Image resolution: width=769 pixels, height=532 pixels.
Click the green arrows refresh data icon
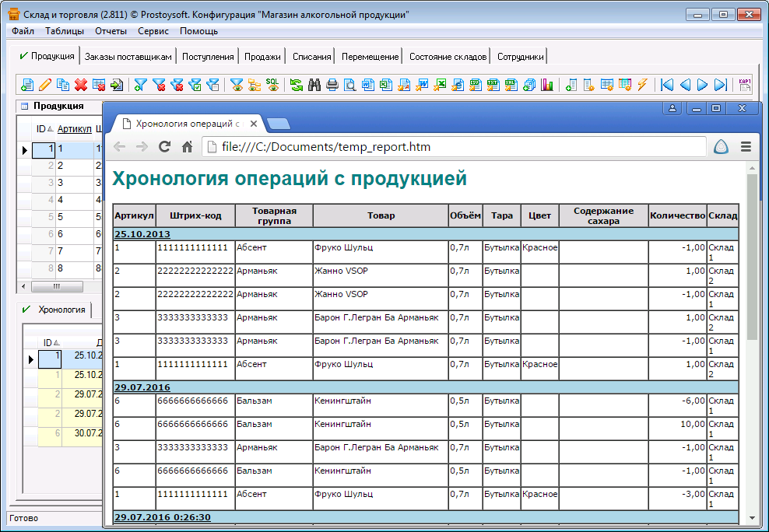tap(297, 85)
